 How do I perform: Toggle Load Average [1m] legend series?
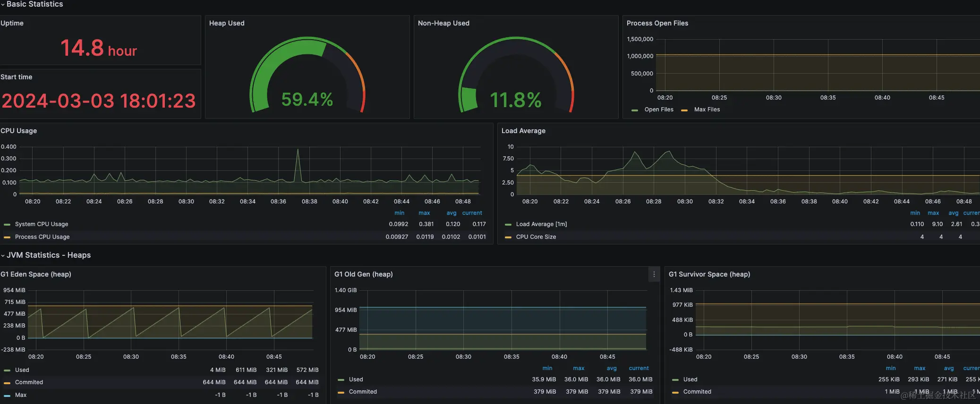541,224
